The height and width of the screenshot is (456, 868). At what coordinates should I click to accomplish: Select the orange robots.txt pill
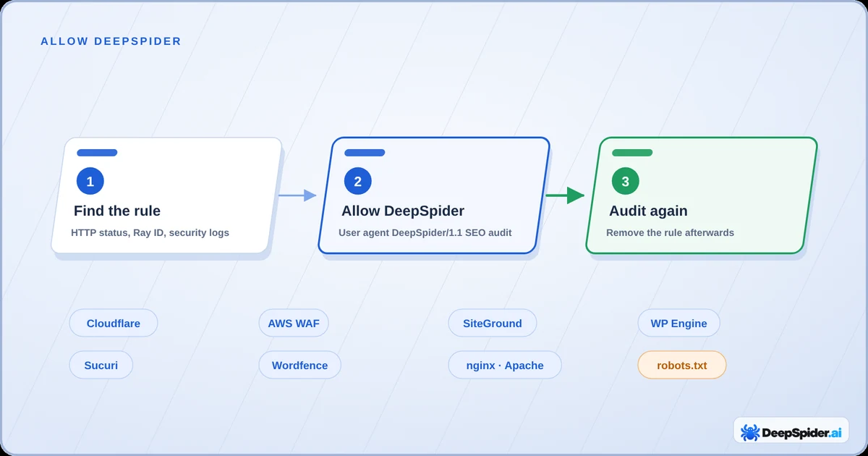[681, 365]
